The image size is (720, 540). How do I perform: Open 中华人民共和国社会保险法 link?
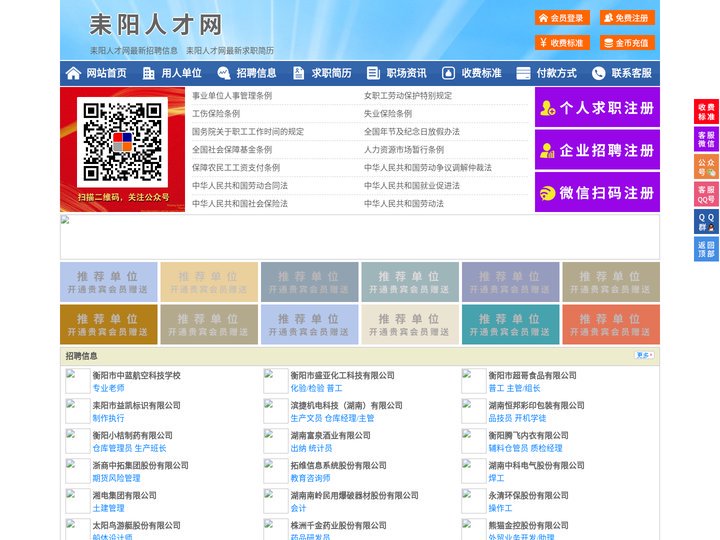(240, 203)
